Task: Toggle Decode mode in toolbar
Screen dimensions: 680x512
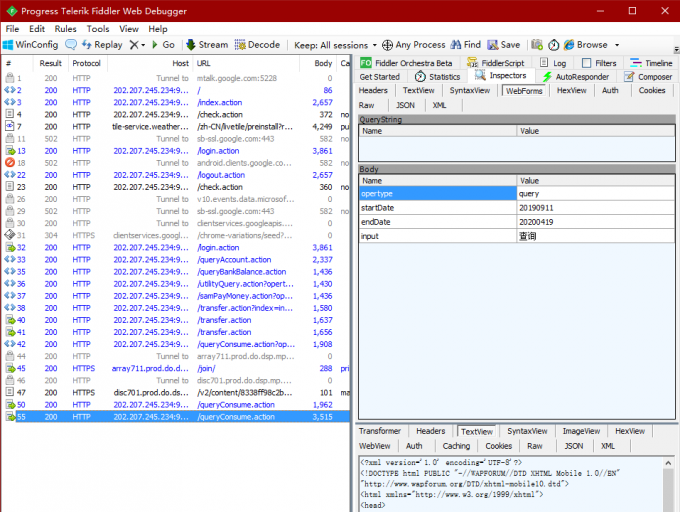Action: [x=257, y=45]
